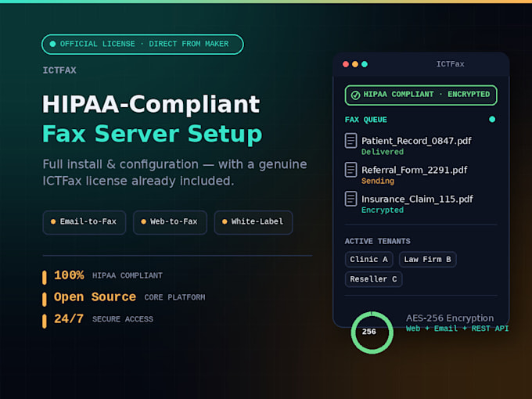Image resolution: width=532 pixels, height=399 pixels.
Task: Click the HIPAA Compliant Encrypted badge
Action: click(x=421, y=95)
